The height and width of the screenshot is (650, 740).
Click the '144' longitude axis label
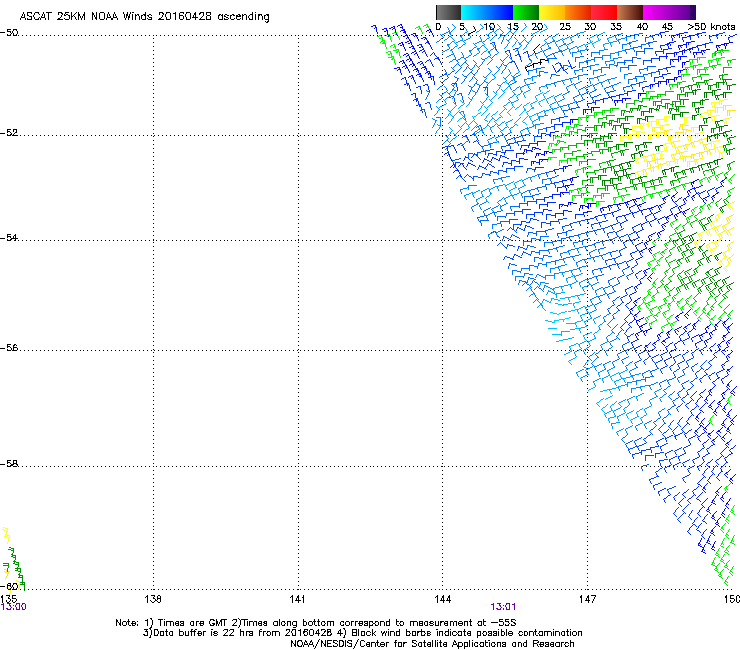pyautogui.click(x=443, y=599)
